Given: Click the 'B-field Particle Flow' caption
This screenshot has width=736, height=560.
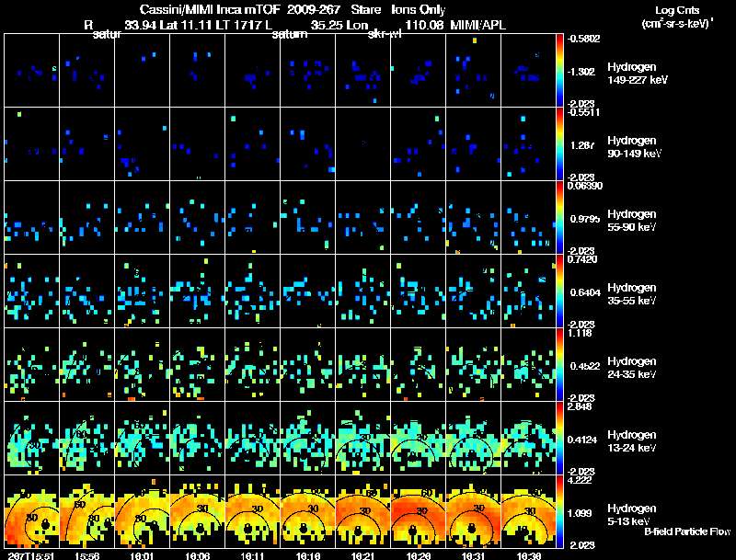Looking at the screenshot, I should point(687,531).
